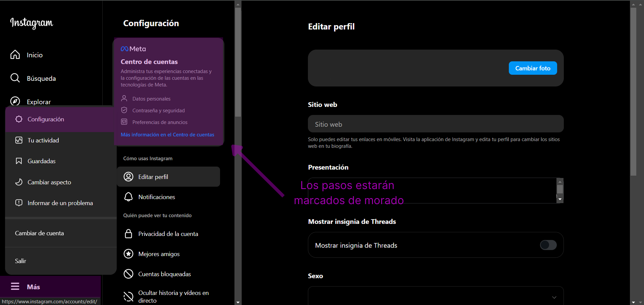The height and width of the screenshot is (305, 644).
Task: Click the Datos personales person icon
Action: tap(124, 98)
